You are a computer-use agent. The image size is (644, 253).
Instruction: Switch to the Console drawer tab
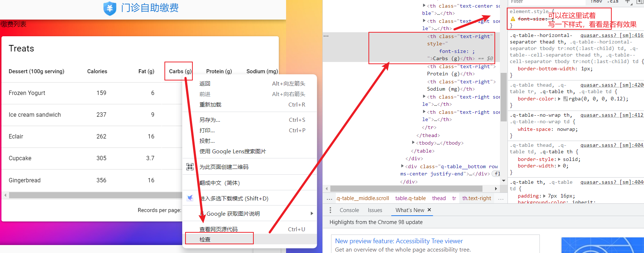(x=349, y=210)
